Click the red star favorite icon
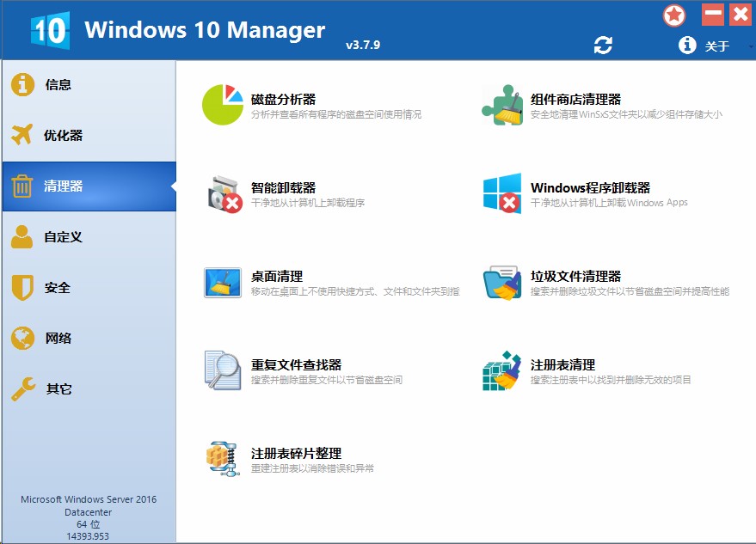 click(x=674, y=15)
